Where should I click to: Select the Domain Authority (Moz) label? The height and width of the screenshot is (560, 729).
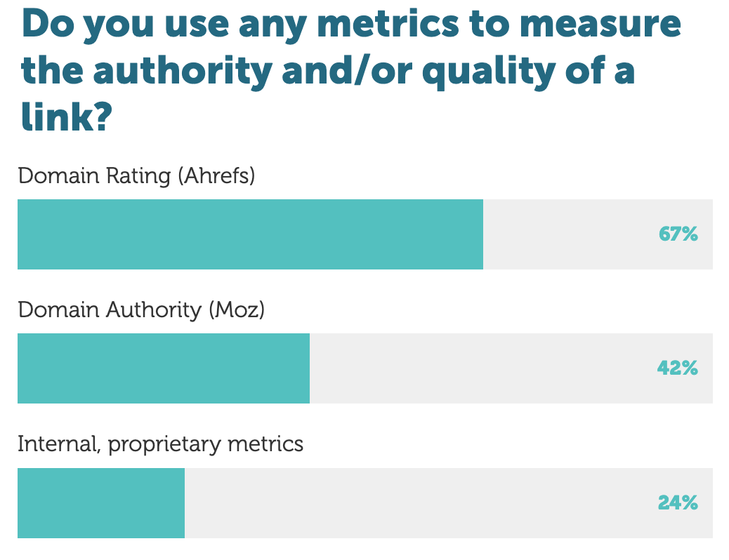141,309
